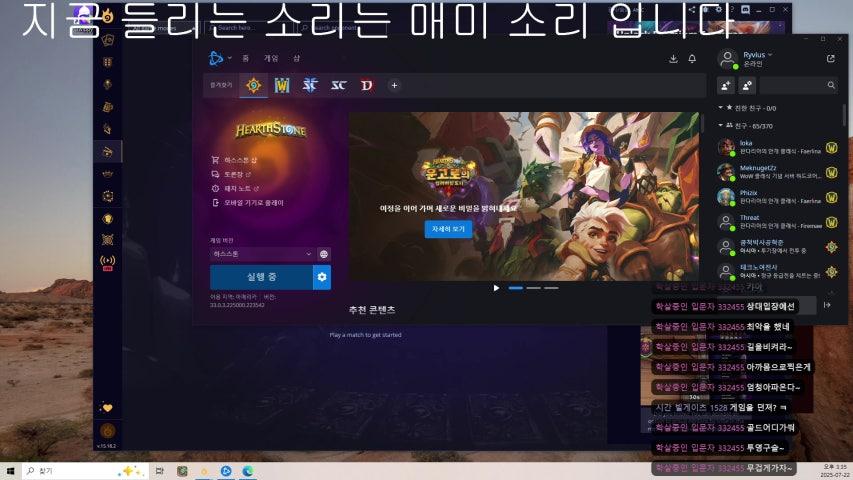Open the Hearthstone shop cart link
This screenshot has width=853, height=480.
pyautogui.click(x=234, y=160)
